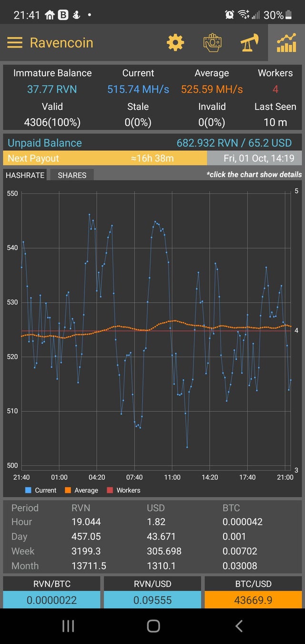Tap the Android home status icon
The width and height of the screenshot is (305, 644).
[50, 15]
